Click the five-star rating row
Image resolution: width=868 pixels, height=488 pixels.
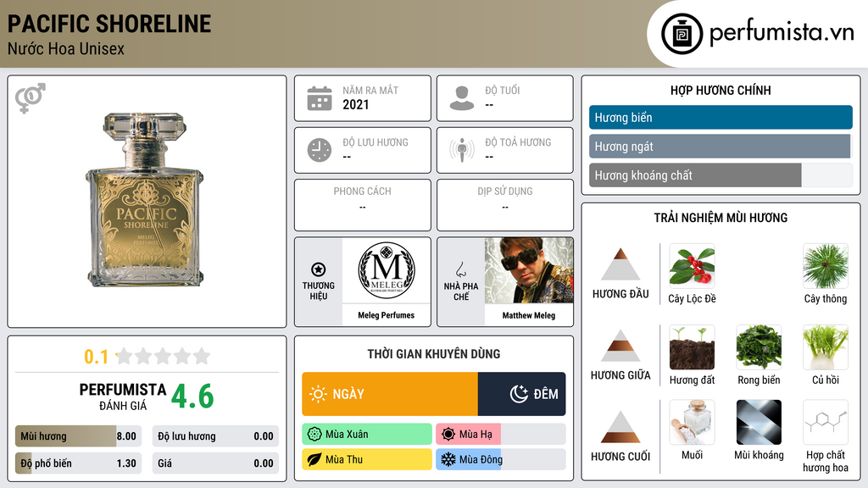coord(164,356)
